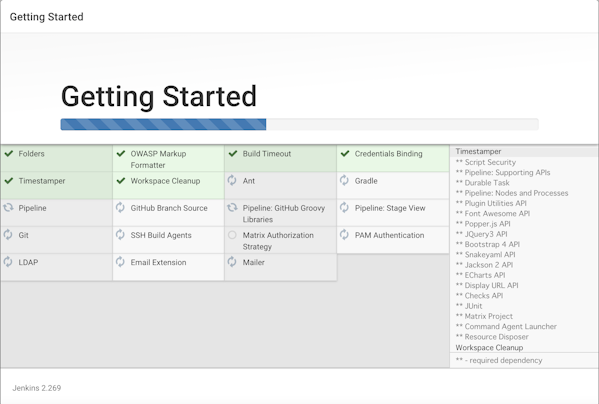
Task: Click the sync icon next to Git
Action: tap(8, 234)
